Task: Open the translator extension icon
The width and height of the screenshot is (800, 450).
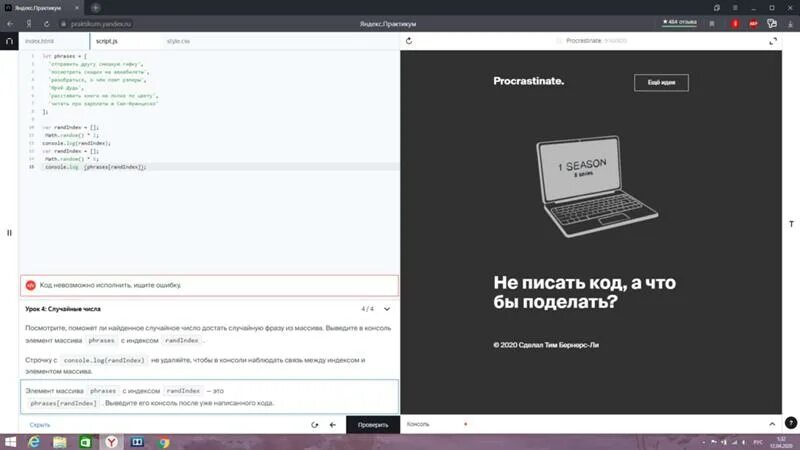Action: click(x=772, y=23)
